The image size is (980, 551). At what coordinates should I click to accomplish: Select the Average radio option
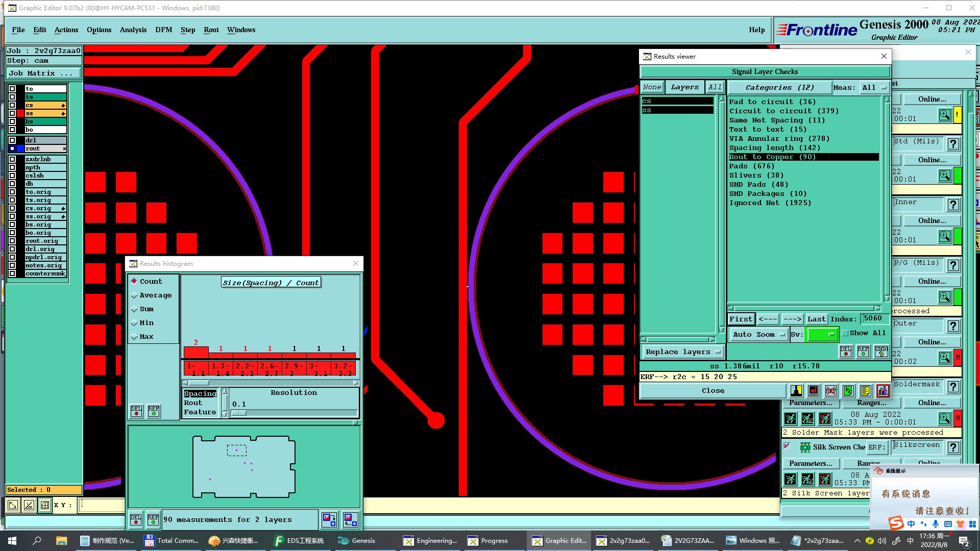[134, 295]
